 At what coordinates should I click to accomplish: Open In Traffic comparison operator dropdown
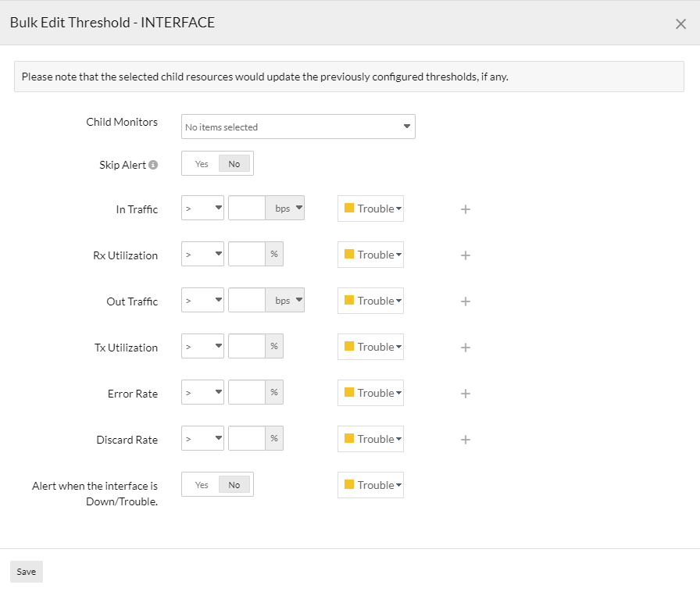point(202,208)
